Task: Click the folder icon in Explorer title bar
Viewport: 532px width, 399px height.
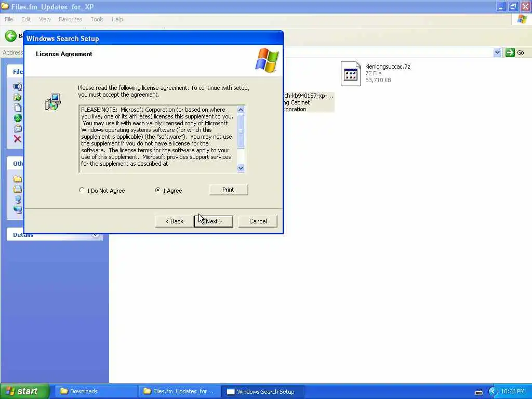Action: (5, 6)
